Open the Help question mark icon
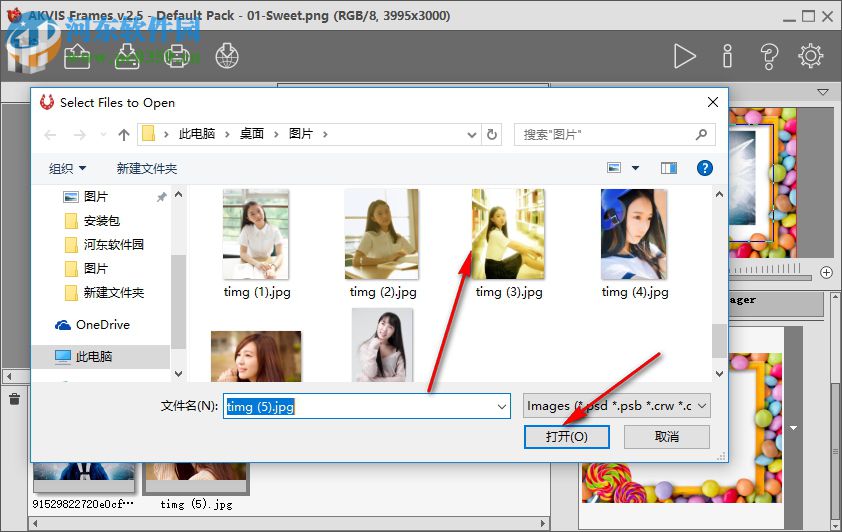Viewport: 842px width, 532px height. pos(769,56)
